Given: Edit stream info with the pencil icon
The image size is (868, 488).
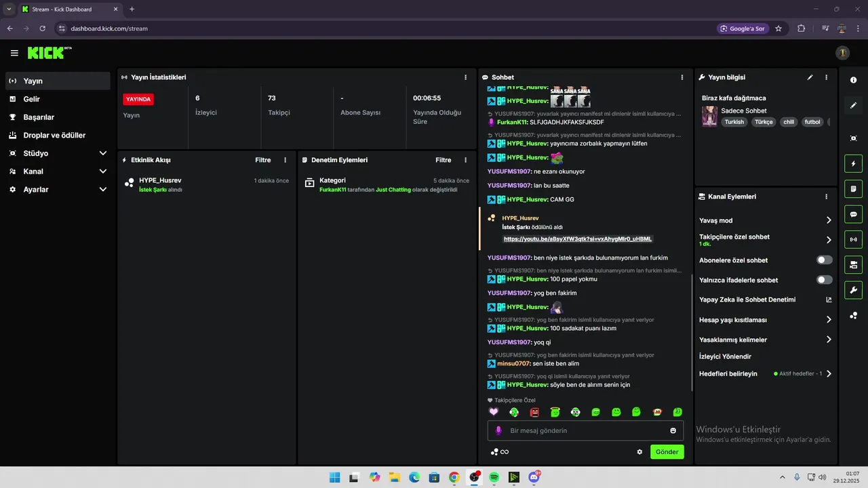Looking at the screenshot, I should [810, 77].
